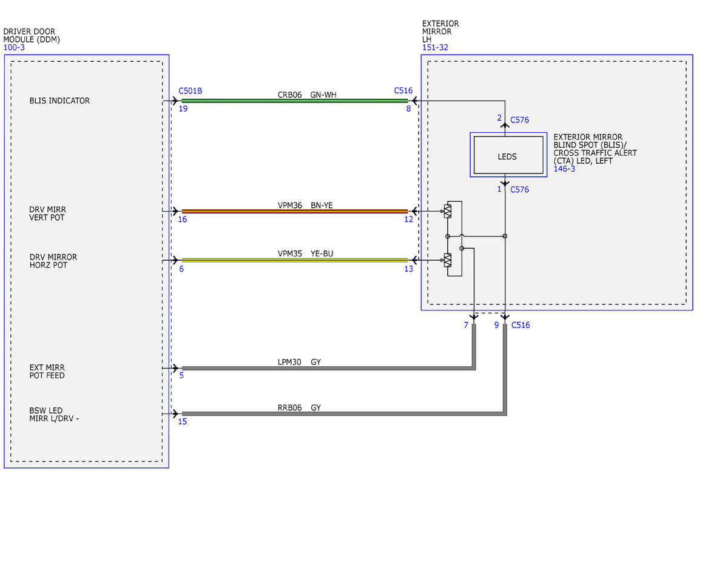Select the DRV MIRROR HORZ POT label
The image size is (728, 562).
click(53, 261)
